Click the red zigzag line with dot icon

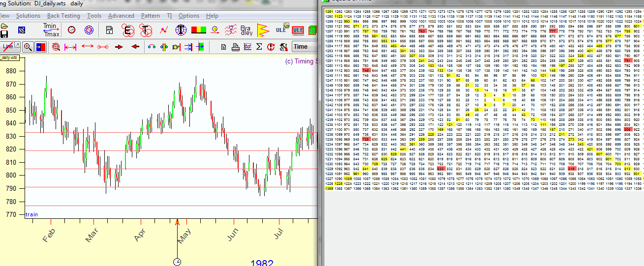[x=164, y=30]
